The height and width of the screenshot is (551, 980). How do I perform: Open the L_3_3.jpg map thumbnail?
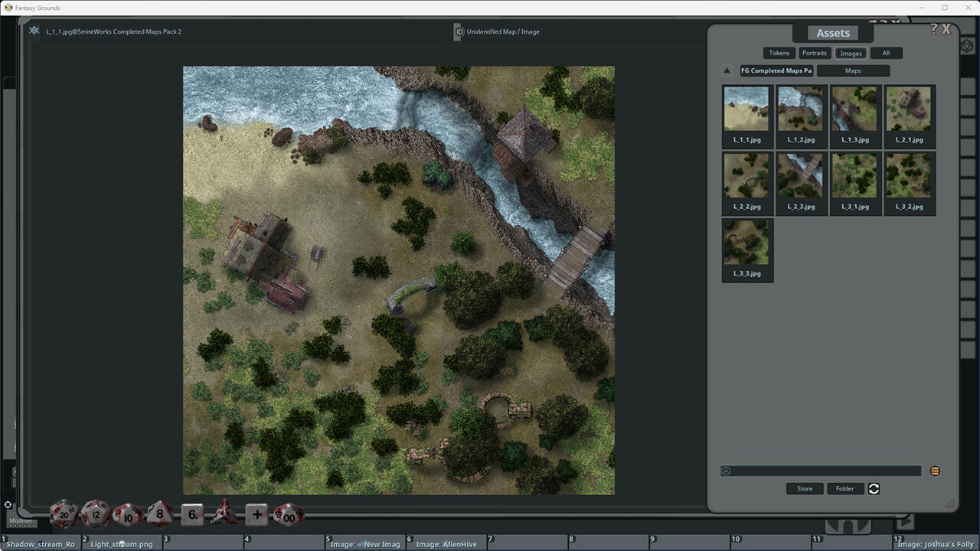tap(746, 243)
